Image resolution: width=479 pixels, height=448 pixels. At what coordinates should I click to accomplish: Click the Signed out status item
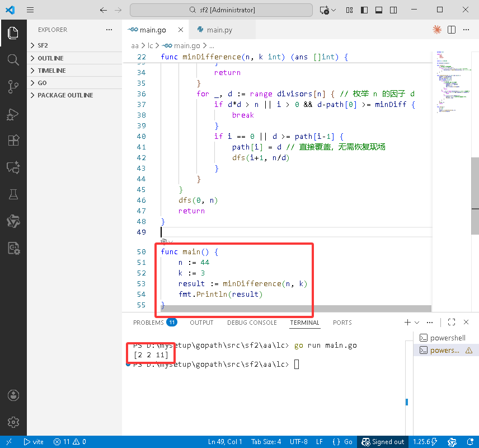[382, 442]
